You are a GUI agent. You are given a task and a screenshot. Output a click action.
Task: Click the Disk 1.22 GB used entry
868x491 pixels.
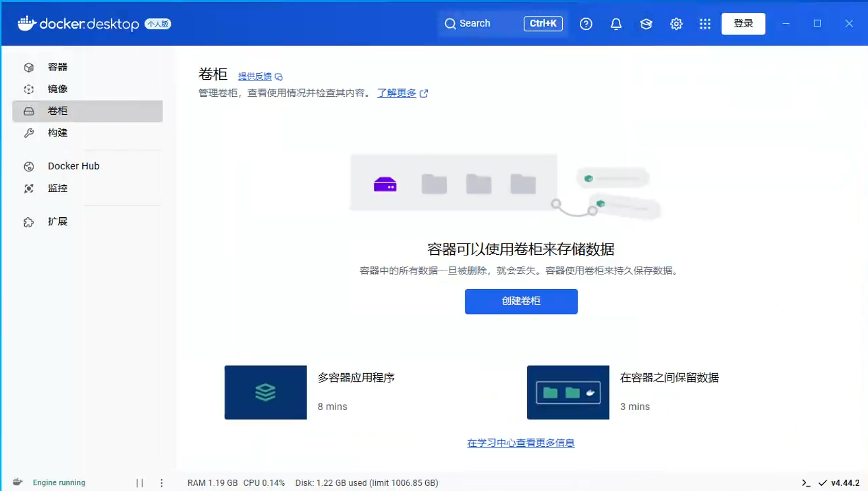coord(367,483)
